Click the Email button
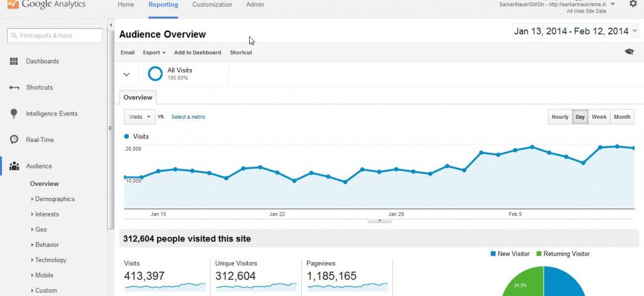 (128, 53)
